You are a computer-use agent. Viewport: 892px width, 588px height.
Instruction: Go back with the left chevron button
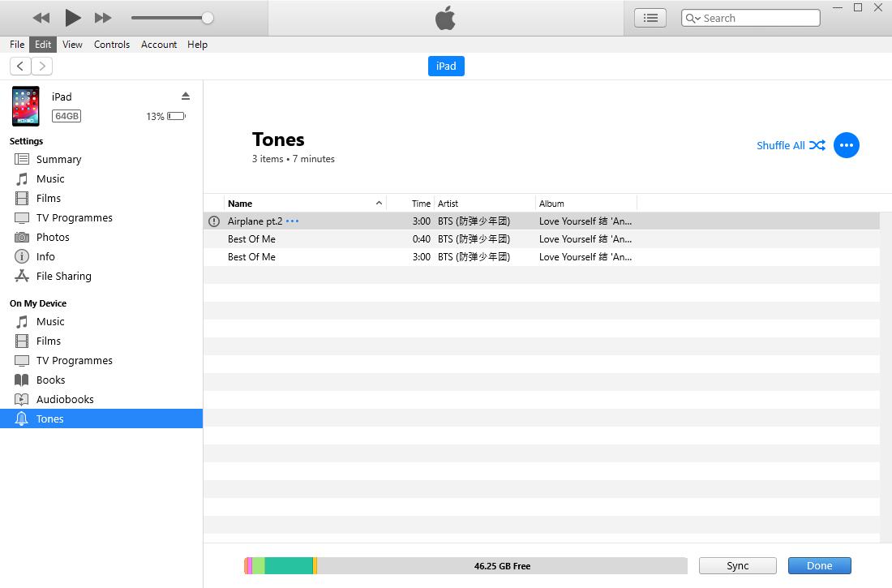pos(20,66)
